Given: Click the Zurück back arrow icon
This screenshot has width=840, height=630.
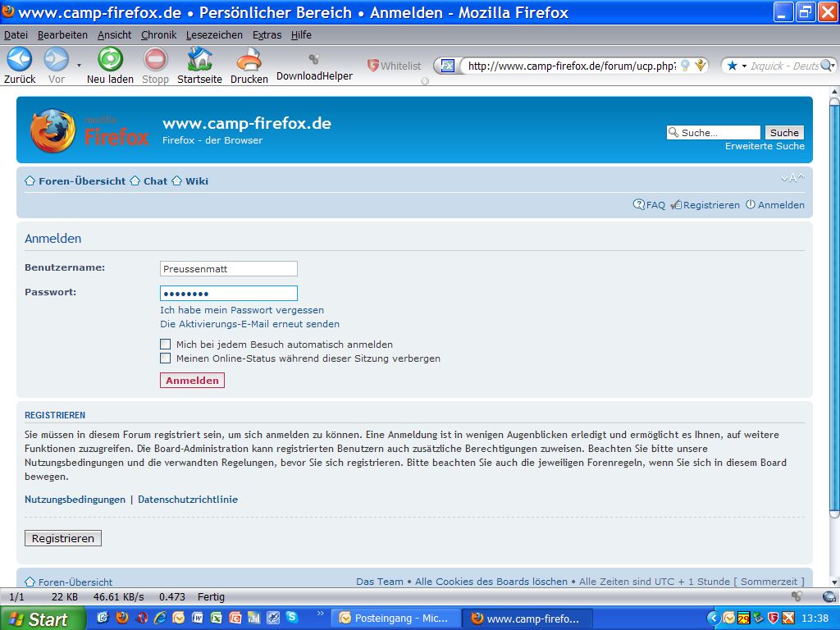Looking at the screenshot, I should click(20, 59).
